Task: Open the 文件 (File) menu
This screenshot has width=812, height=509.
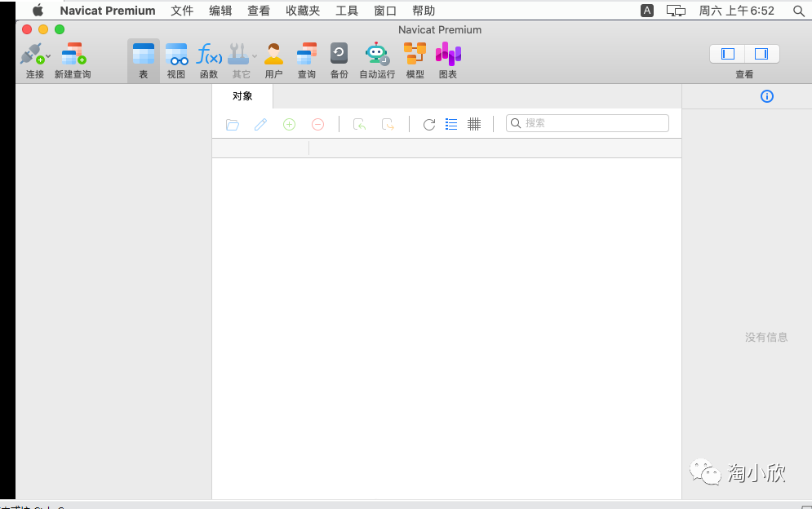Action: click(x=182, y=11)
